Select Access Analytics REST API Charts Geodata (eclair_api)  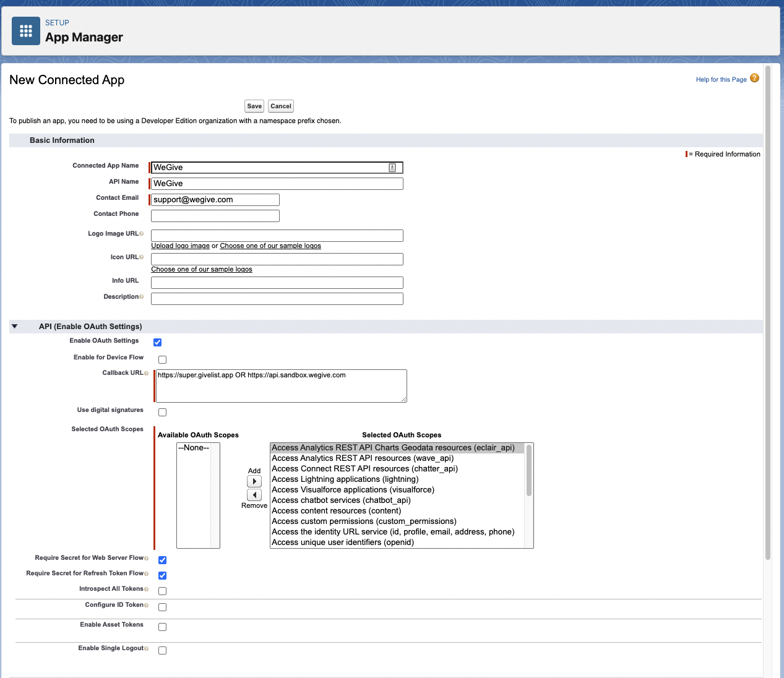coord(397,448)
